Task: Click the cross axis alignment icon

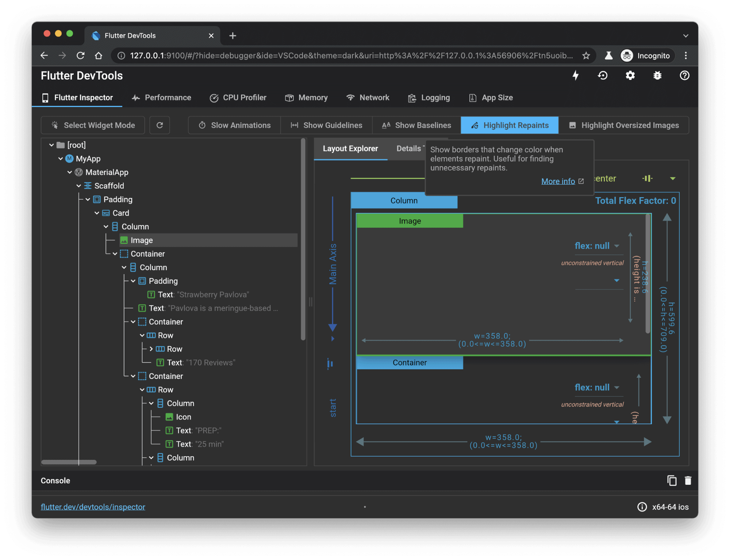Action: [x=647, y=179]
